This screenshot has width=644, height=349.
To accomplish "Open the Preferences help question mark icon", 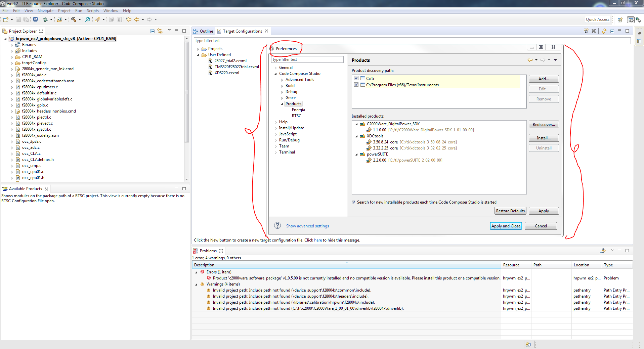I will [277, 225].
